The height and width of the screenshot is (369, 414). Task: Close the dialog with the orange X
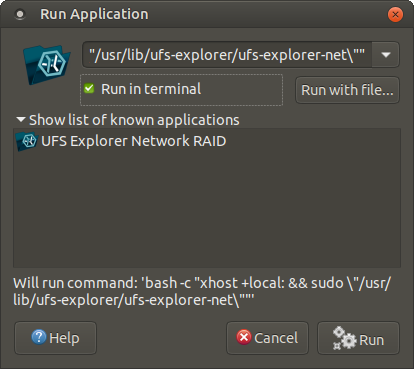tap(395, 14)
